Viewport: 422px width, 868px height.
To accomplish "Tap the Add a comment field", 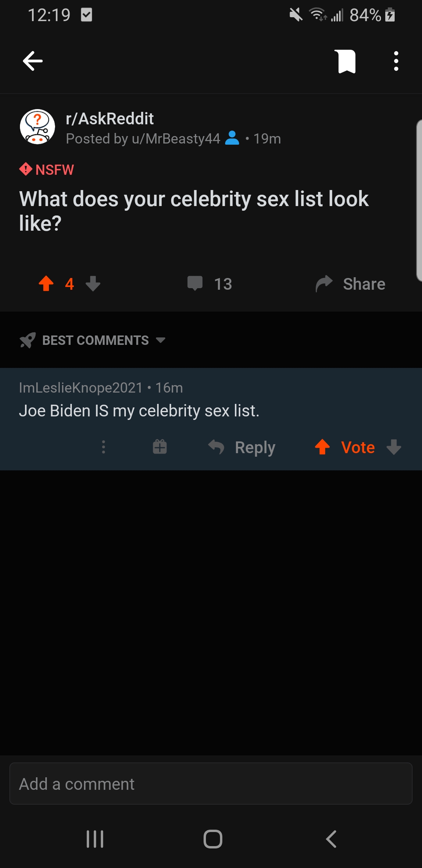I will (211, 784).
